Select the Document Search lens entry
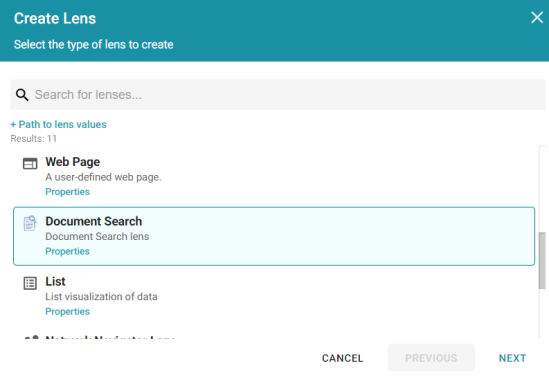Screen dimensions: 549x379 point(274,236)
